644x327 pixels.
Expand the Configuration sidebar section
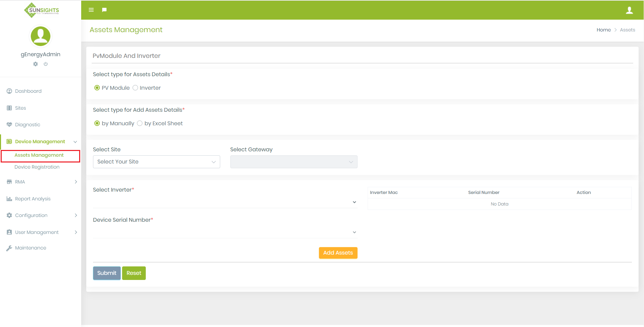[31, 215]
